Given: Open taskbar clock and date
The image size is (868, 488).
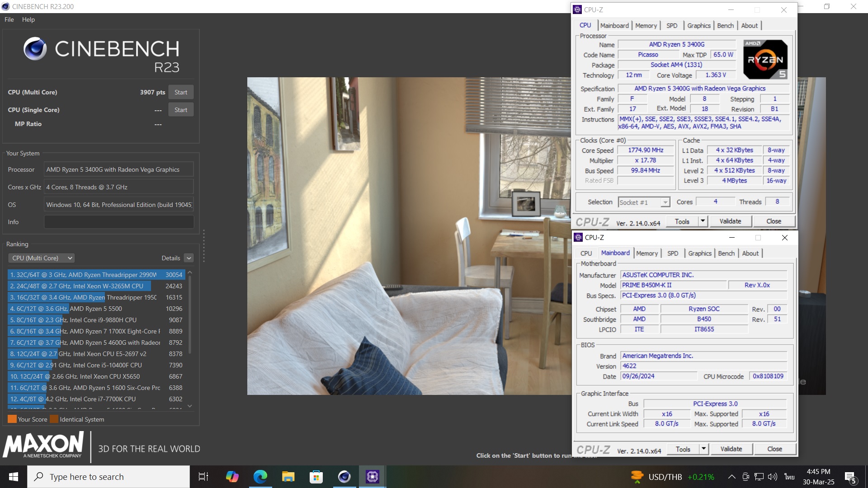Looking at the screenshot, I should coord(818,477).
